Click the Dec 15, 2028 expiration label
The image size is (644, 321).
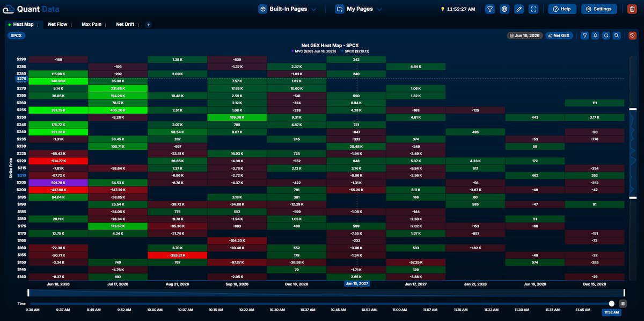click(x=594, y=284)
